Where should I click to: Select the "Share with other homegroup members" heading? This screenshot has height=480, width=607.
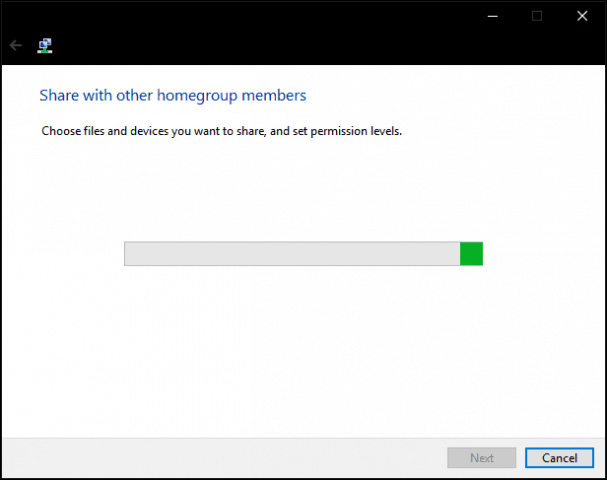(173, 96)
